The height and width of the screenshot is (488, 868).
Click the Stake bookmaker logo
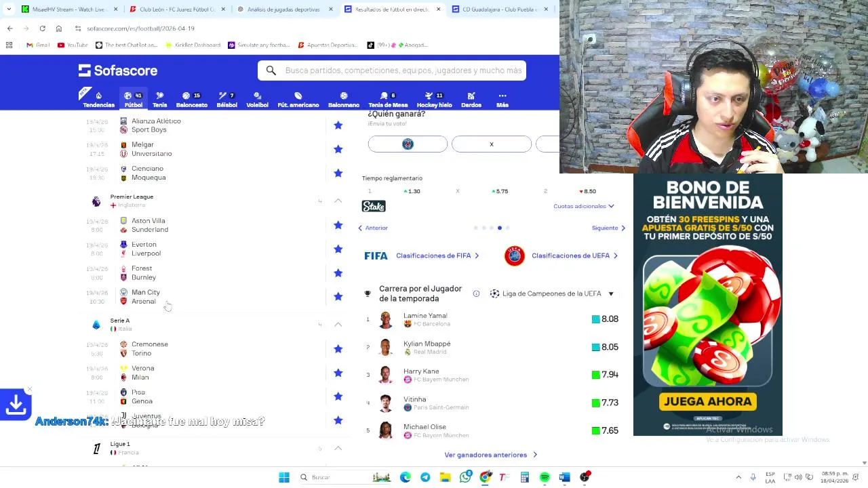point(374,206)
